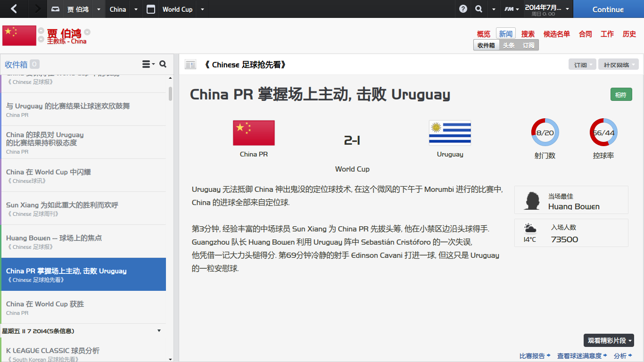Open message 与 Uruguay 的比赛结果让球迷欢欣鼓舞

pos(83,109)
